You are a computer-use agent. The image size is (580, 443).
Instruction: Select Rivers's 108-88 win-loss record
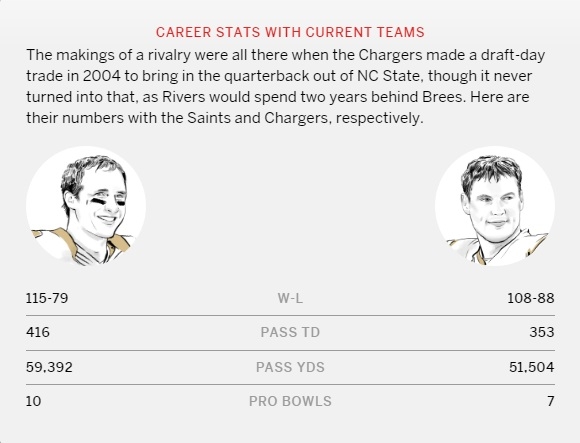coord(531,298)
